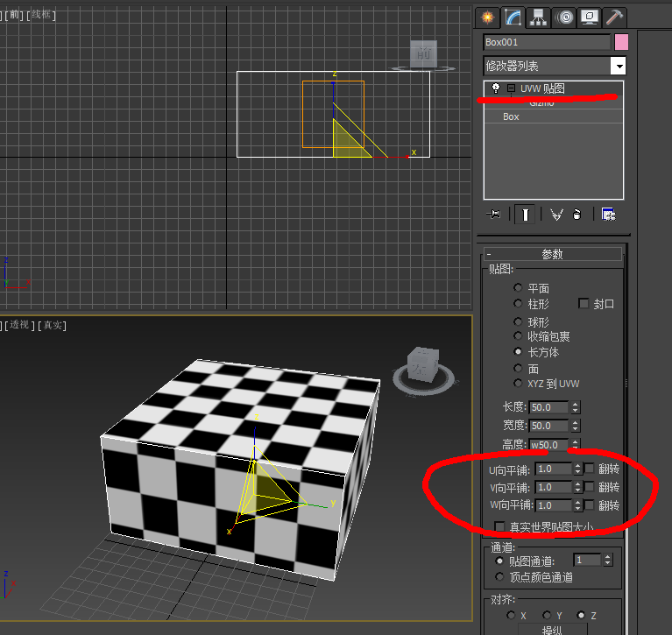Select 长方体 mapping type
This screenshot has height=635, width=672.
[518, 351]
